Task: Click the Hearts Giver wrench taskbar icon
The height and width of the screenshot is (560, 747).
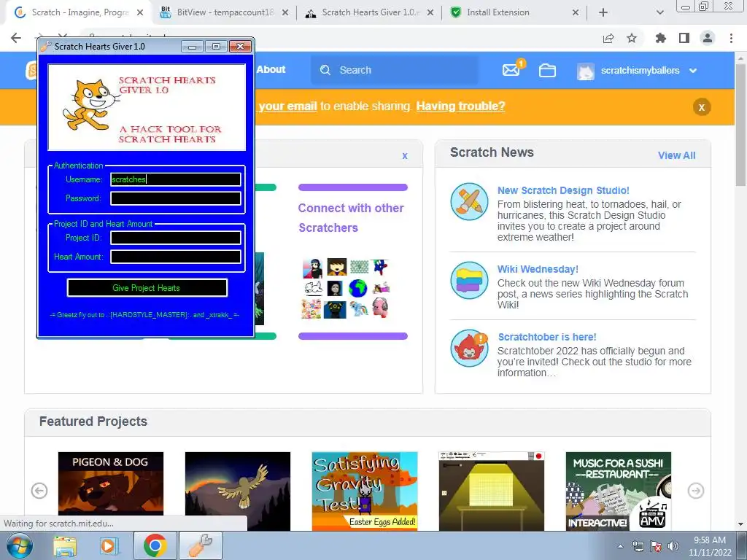Action: [x=201, y=545]
